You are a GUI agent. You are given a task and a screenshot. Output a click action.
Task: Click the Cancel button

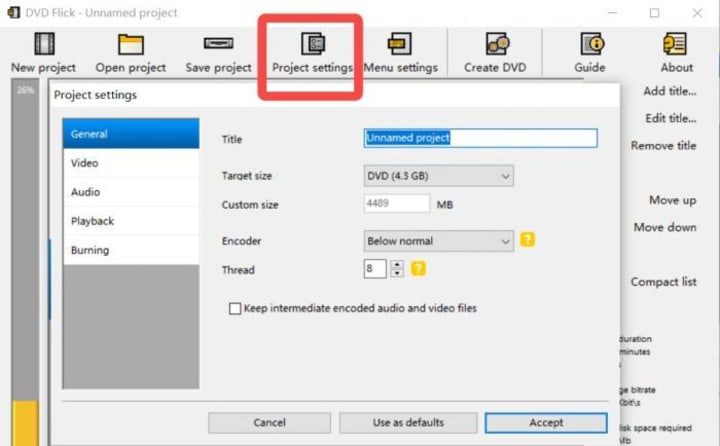[x=270, y=423]
